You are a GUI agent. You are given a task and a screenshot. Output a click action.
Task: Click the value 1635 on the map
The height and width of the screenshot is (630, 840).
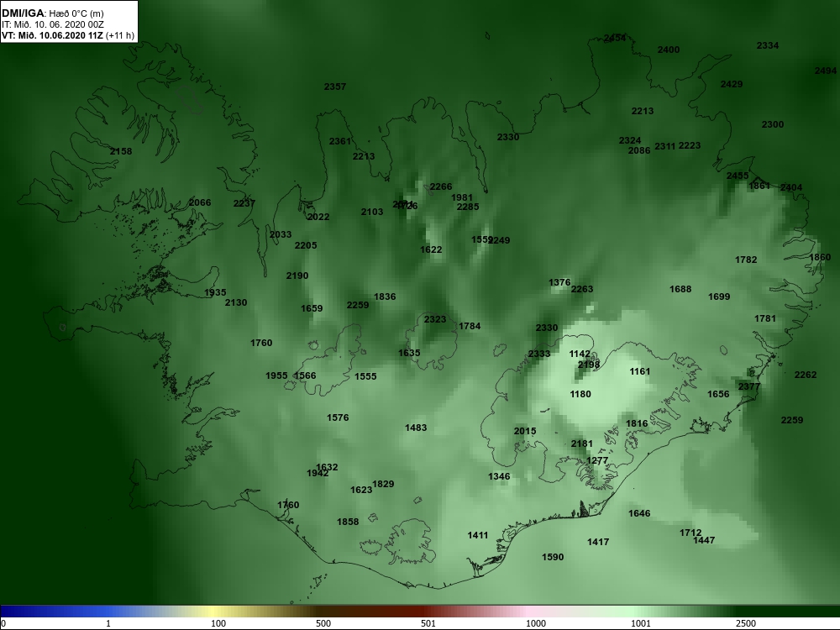point(409,353)
